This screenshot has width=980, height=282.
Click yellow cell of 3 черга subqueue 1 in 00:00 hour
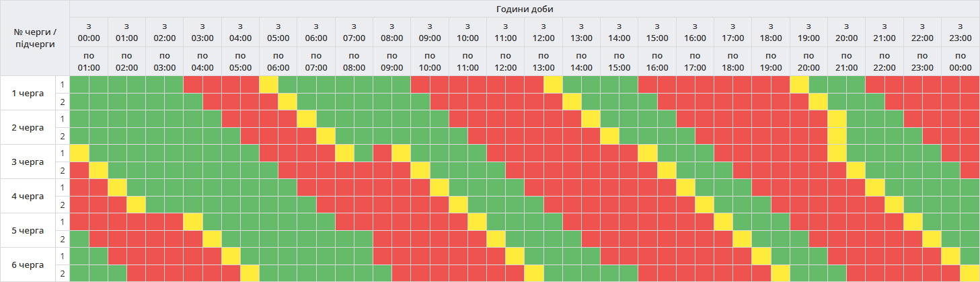coord(79,153)
